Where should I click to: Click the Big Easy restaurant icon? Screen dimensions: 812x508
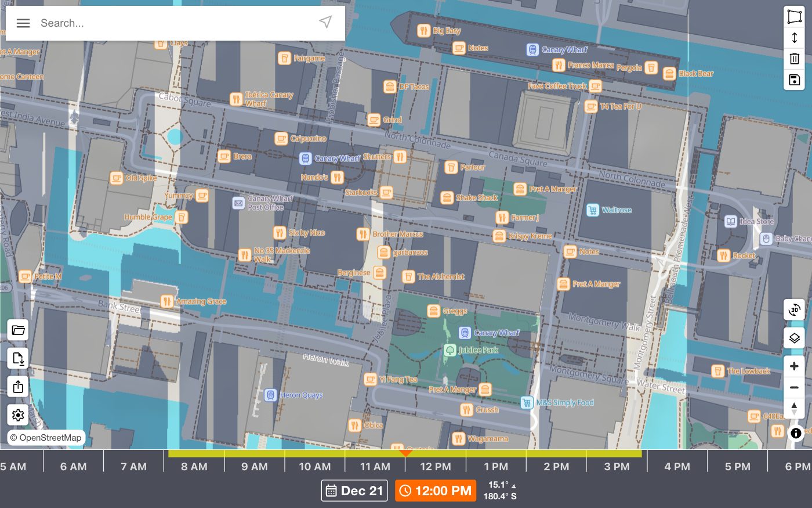point(423,31)
